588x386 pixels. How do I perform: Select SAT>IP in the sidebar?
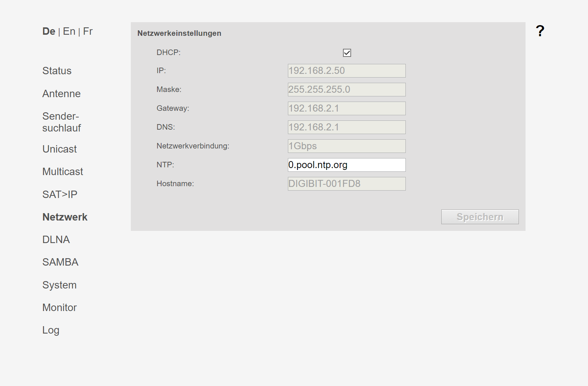pyautogui.click(x=60, y=195)
